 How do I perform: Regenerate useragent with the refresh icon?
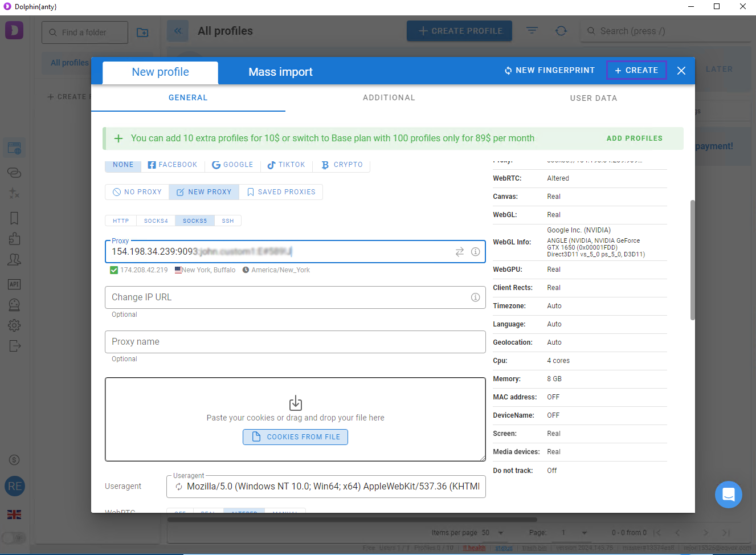click(179, 487)
